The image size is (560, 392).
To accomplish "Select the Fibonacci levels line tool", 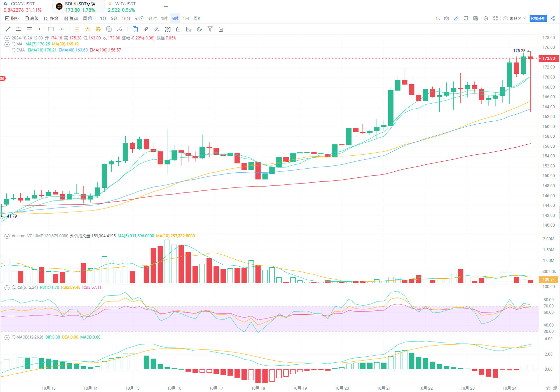I will (x=29, y=29).
